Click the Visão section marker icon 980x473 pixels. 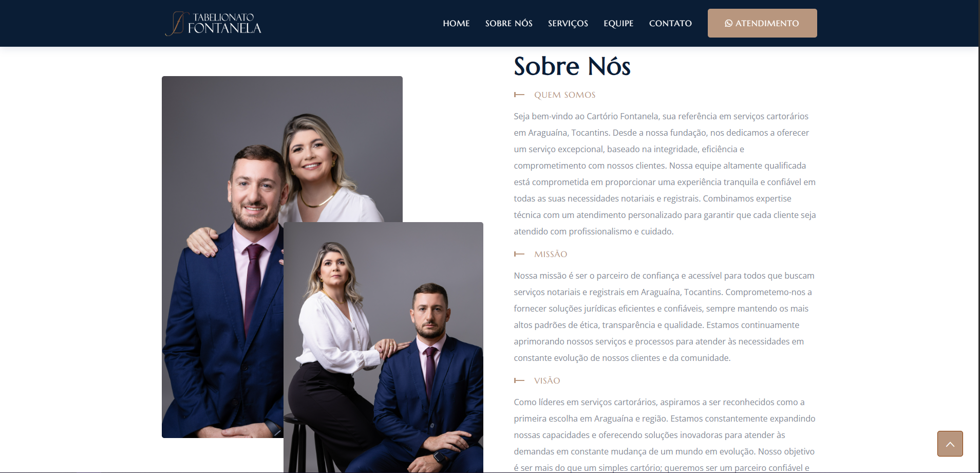[519, 380]
